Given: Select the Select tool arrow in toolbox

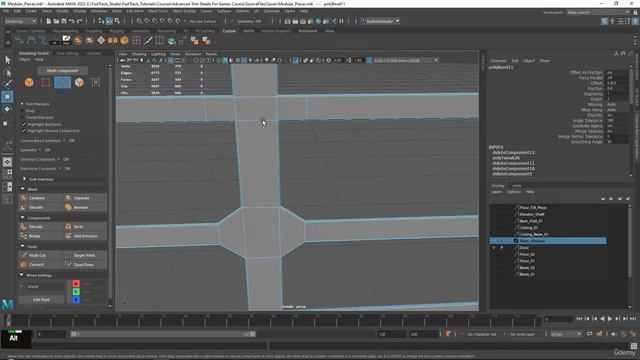Looking at the screenshot, I should pos(7,60).
